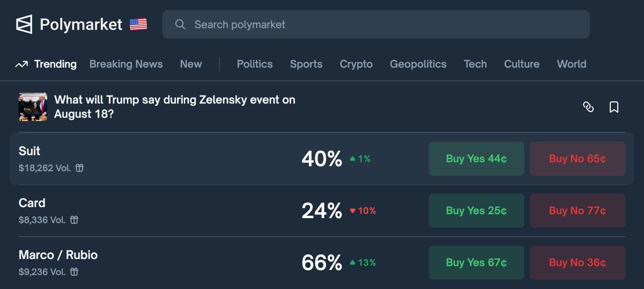Open the Crypto category tab
Screen dimensions: 644x289
point(356,64)
